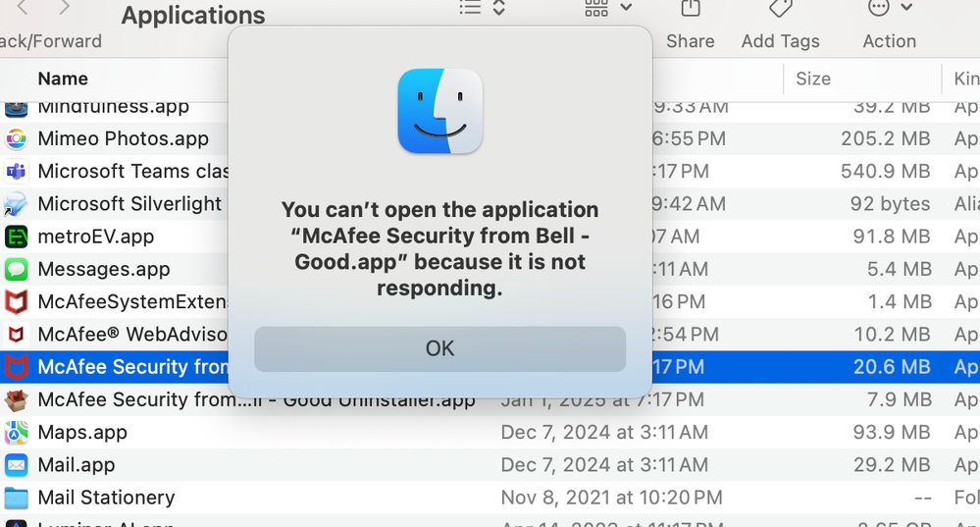
Task: Select metroEV.app icon
Action: (17, 237)
